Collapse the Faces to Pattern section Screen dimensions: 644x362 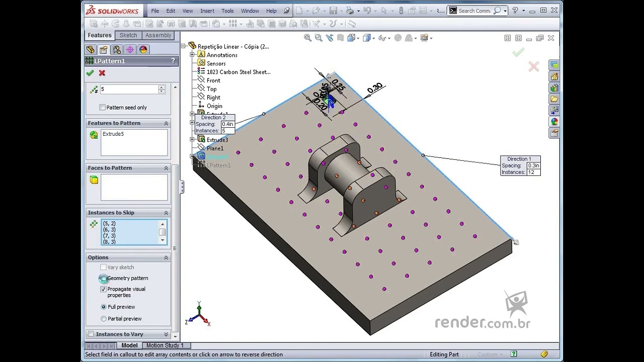tap(166, 168)
